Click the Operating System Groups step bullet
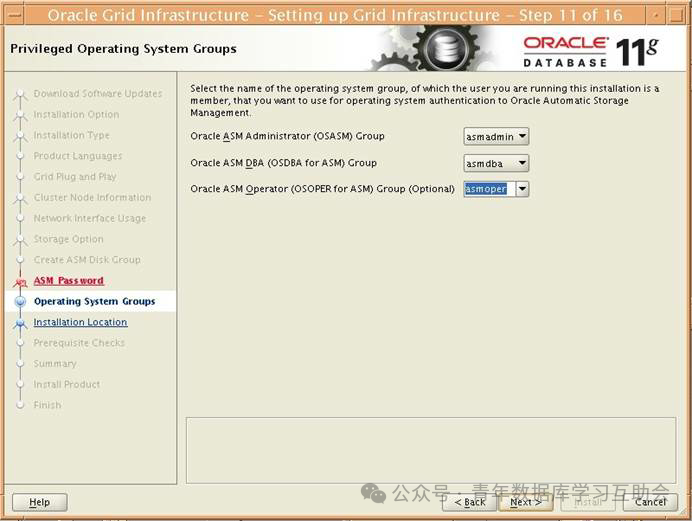 [20, 301]
